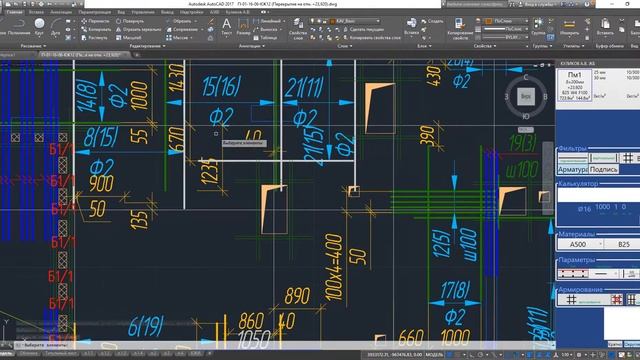The width and height of the screenshot is (640, 360).
Task: Open the Вывод ribbon tab
Action: 167,12
